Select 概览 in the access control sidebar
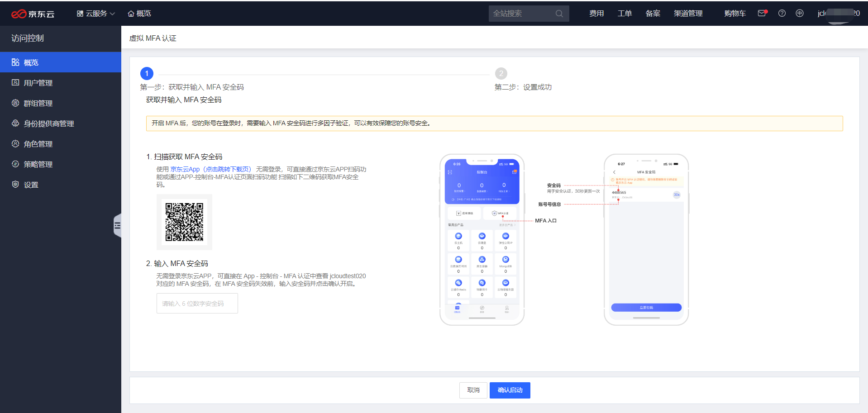 point(61,62)
